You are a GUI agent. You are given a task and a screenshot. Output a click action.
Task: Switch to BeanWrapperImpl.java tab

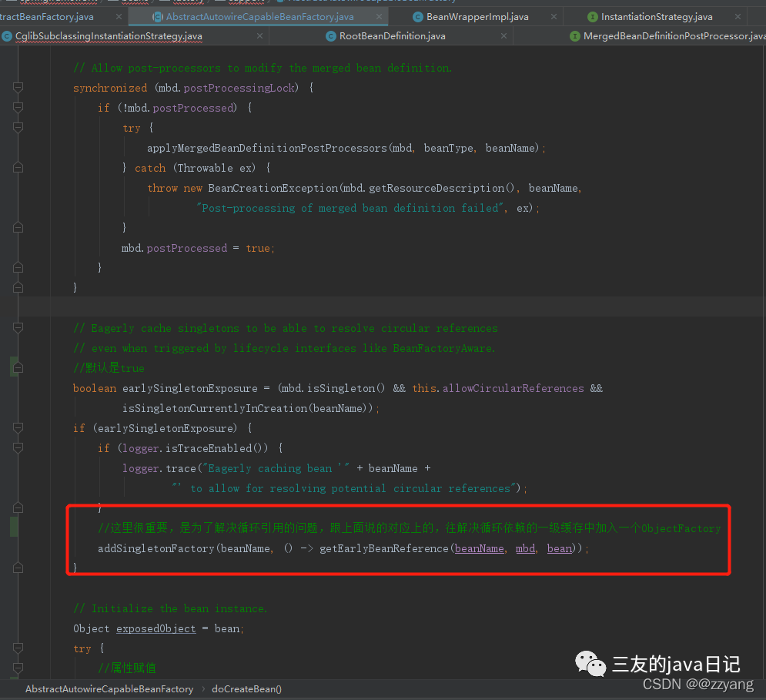pos(477,17)
